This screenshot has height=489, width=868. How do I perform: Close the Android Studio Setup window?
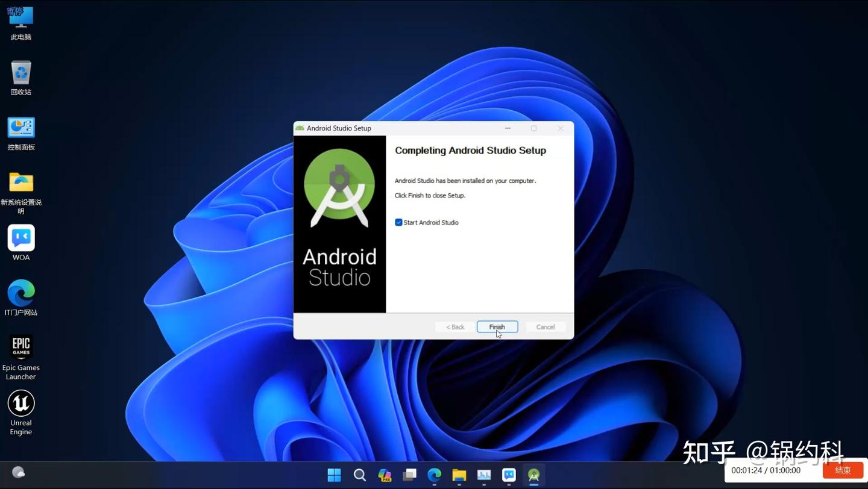(561, 128)
